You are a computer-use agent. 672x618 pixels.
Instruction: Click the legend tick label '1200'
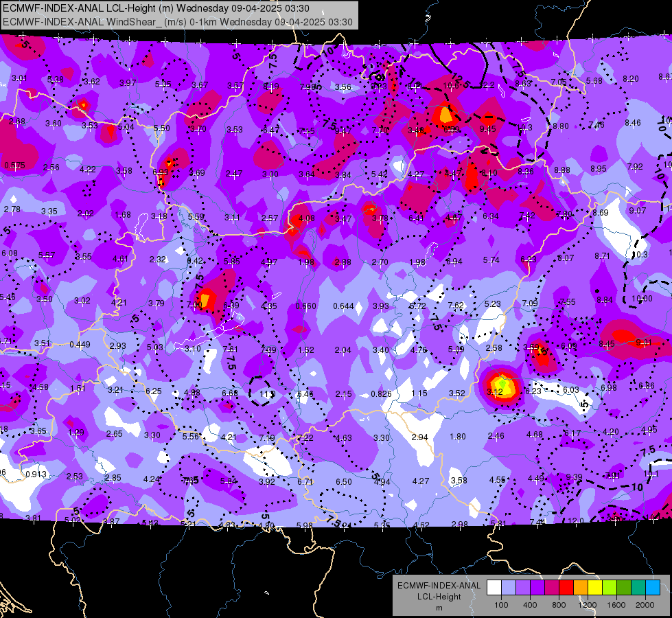pos(587,605)
